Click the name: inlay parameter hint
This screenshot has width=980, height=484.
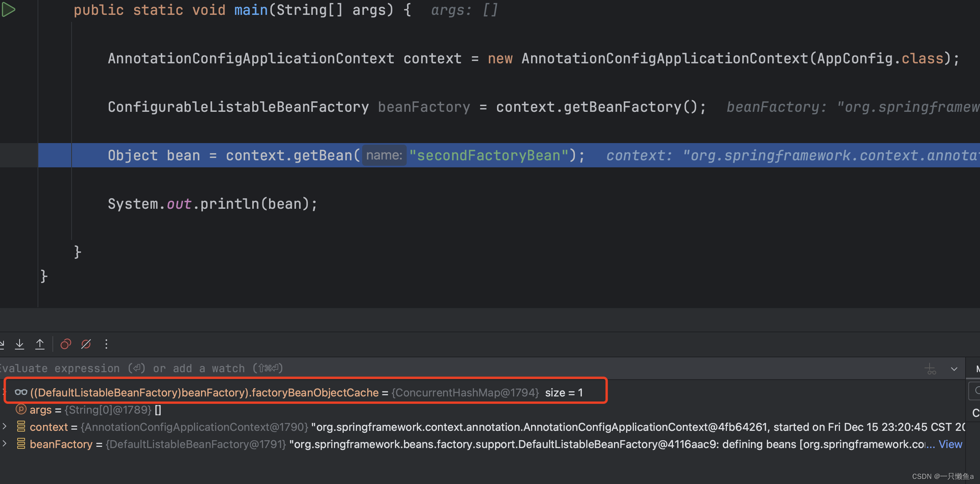pos(384,155)
